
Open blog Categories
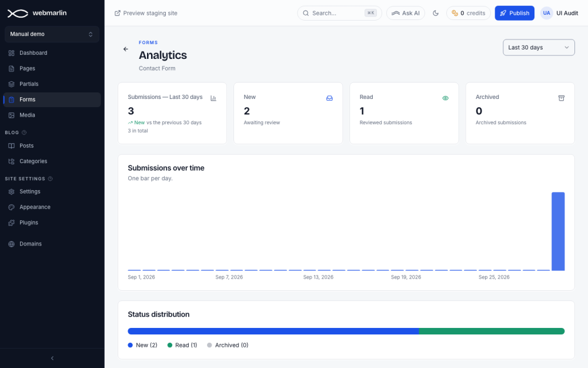click(52, 161)
